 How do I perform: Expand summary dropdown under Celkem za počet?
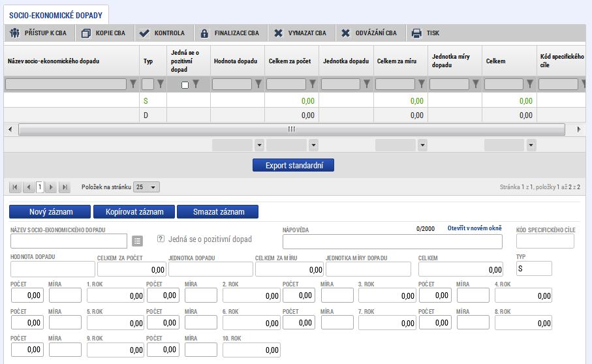pyautogui.click(x=313, y=145)
